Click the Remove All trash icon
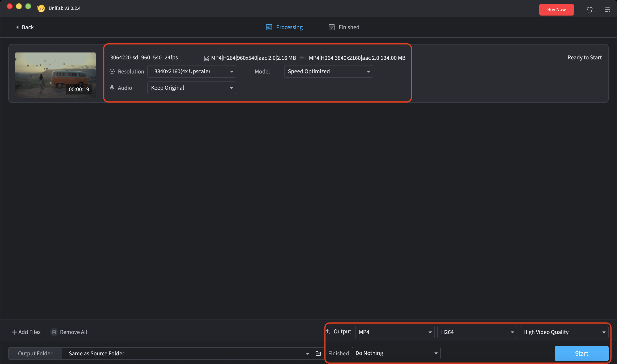 click(54, 332)
